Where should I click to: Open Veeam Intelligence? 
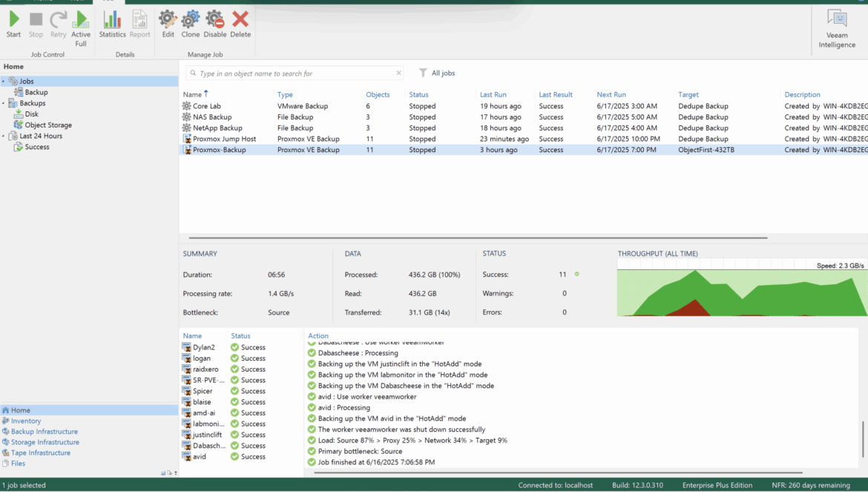tap(837, 29)
